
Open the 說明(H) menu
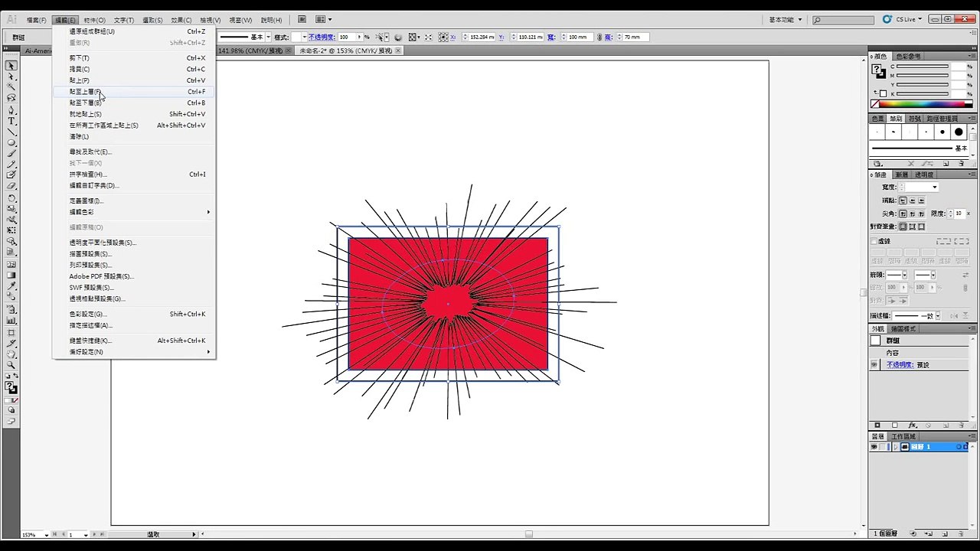point(271,20)
